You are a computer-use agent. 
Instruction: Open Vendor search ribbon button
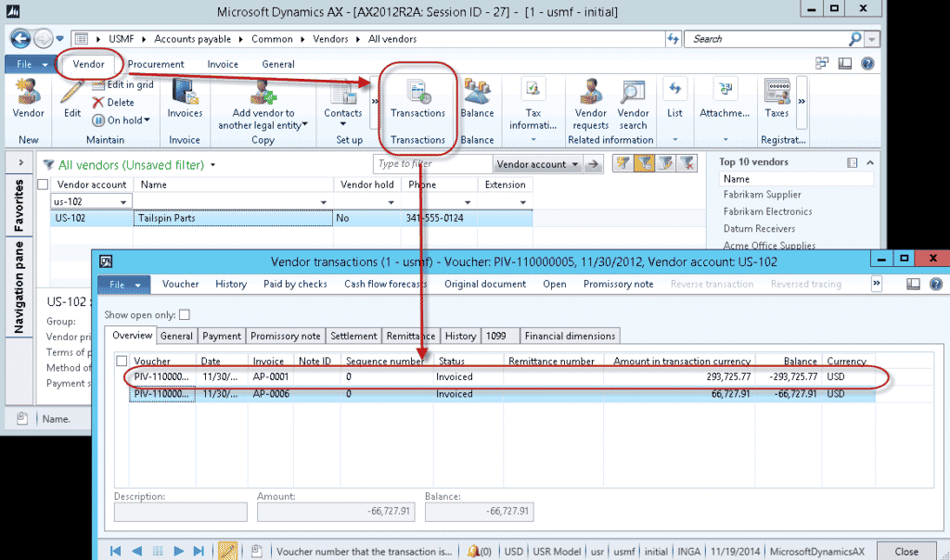(x=633, y=104)
